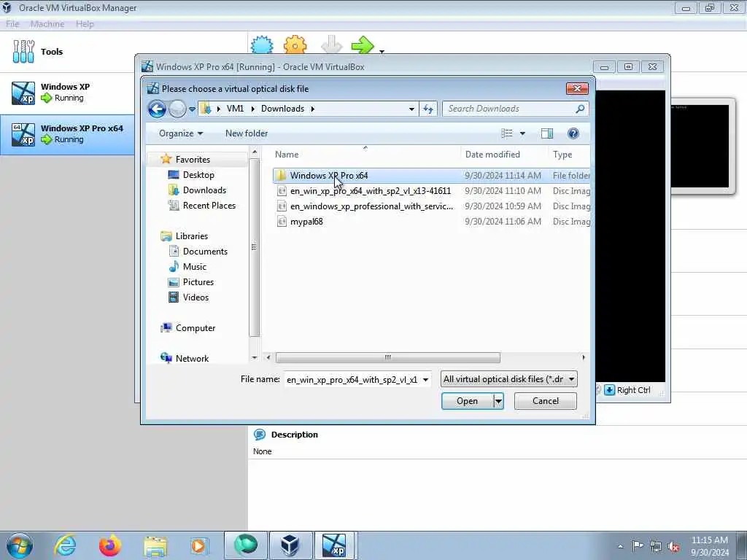
Task: Launch Internet Explorer from taskbar
Action: 65,545
